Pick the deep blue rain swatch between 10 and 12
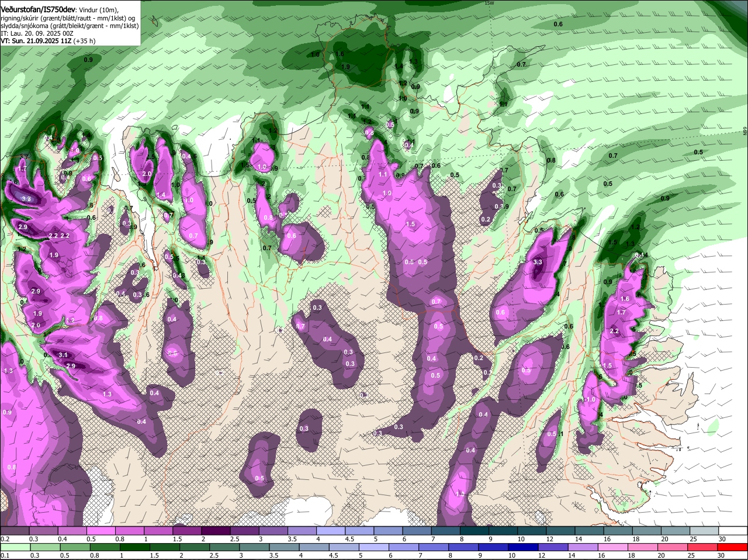This screenshot has width=748, height=560. 524,547
